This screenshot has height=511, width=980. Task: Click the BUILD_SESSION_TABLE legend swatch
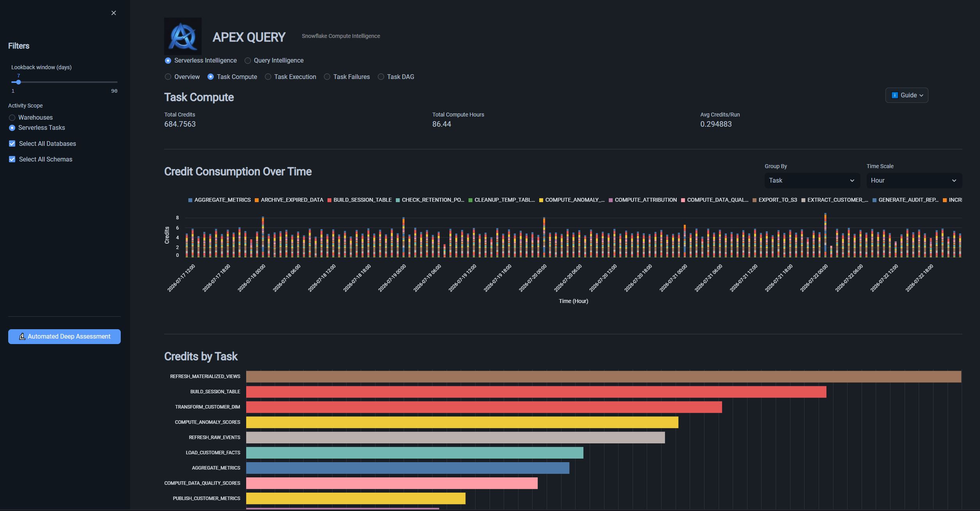pyautogui.click(x=329, y=200)
